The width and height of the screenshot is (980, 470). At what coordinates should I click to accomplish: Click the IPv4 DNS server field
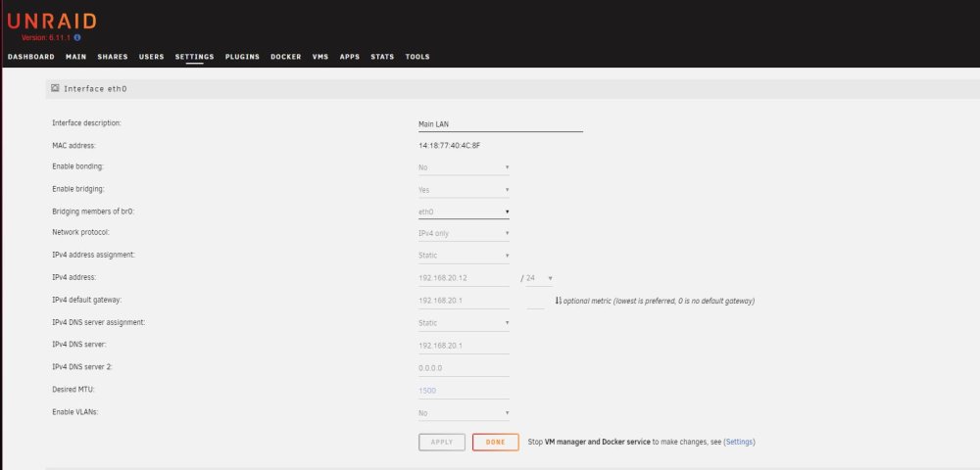click(464, 346)
